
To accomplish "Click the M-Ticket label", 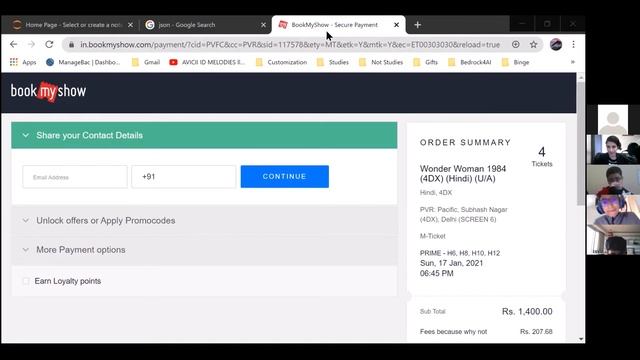I will point(432,236).
